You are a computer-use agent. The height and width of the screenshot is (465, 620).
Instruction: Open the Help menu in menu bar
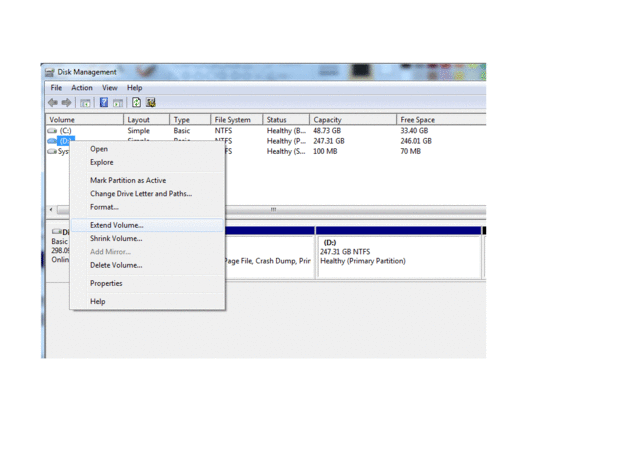pos(134,88)
